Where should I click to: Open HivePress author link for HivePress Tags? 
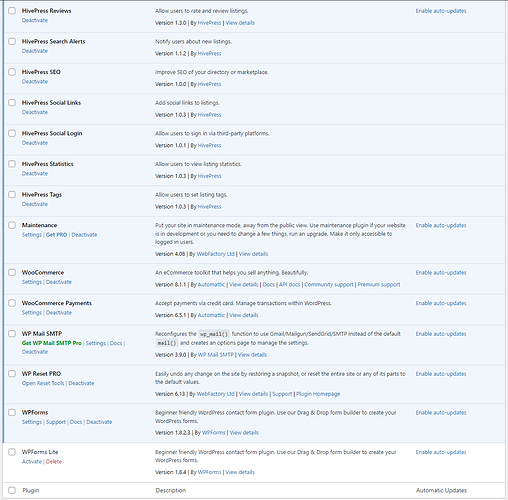[x=210, y=207]
